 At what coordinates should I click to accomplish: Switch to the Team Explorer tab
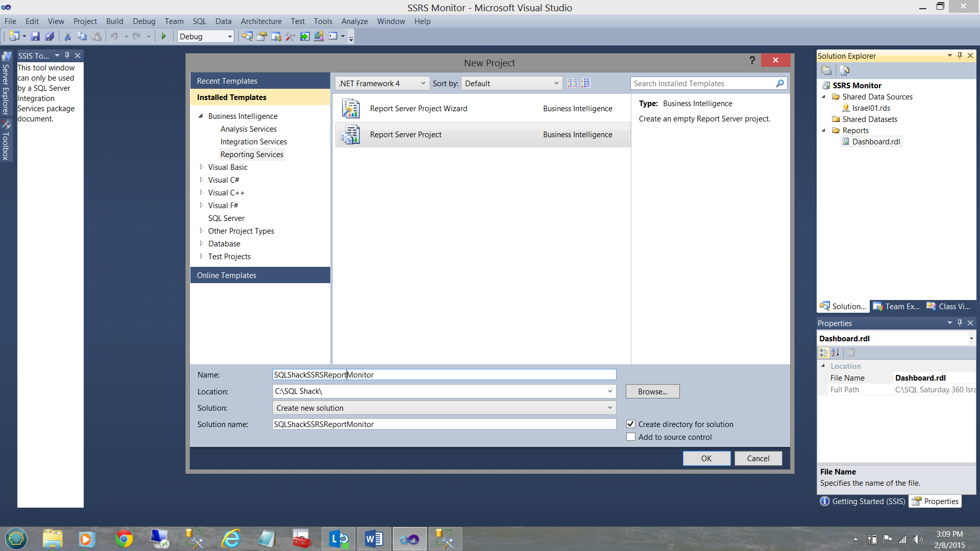[897, 306]
